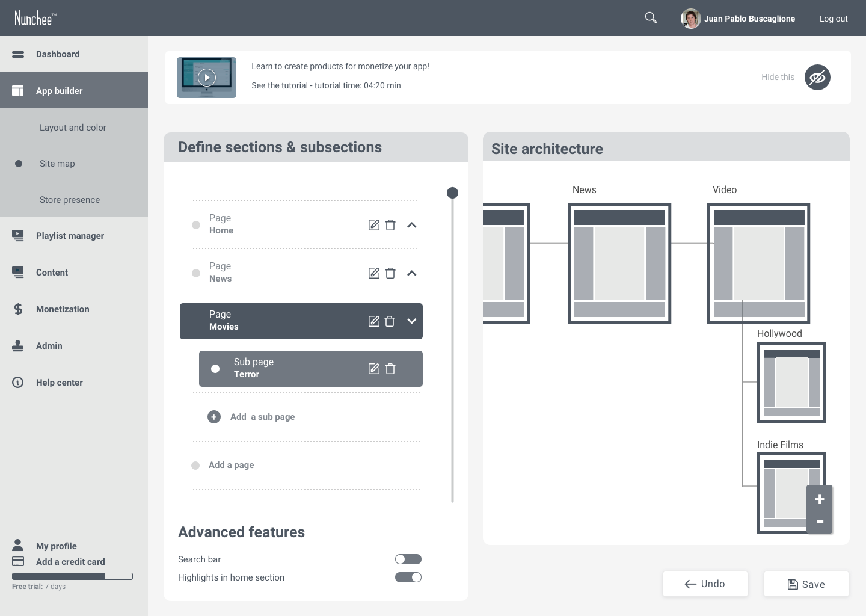866x616 pixels.
Task: Select the News page radio dot
Action: point(196,273)
